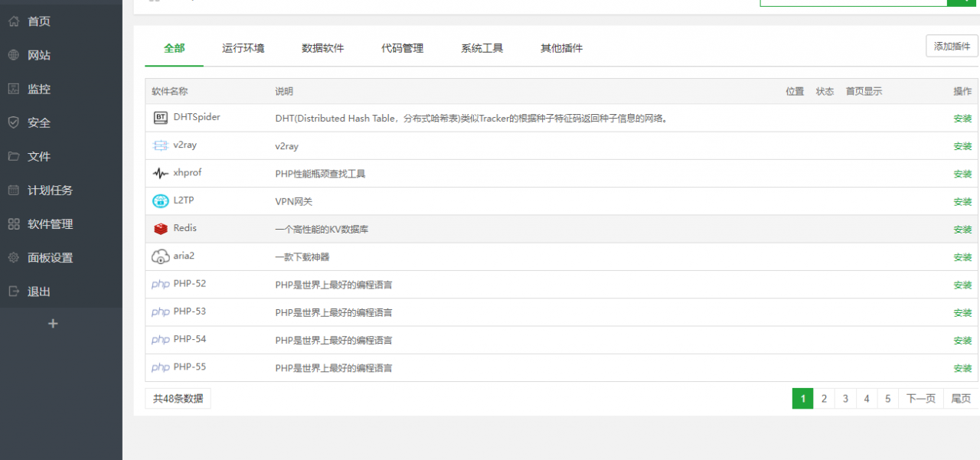Click the calendar icon beside 计划任务
This screenshot has height=460, width=980.
(x=13, y=190)
